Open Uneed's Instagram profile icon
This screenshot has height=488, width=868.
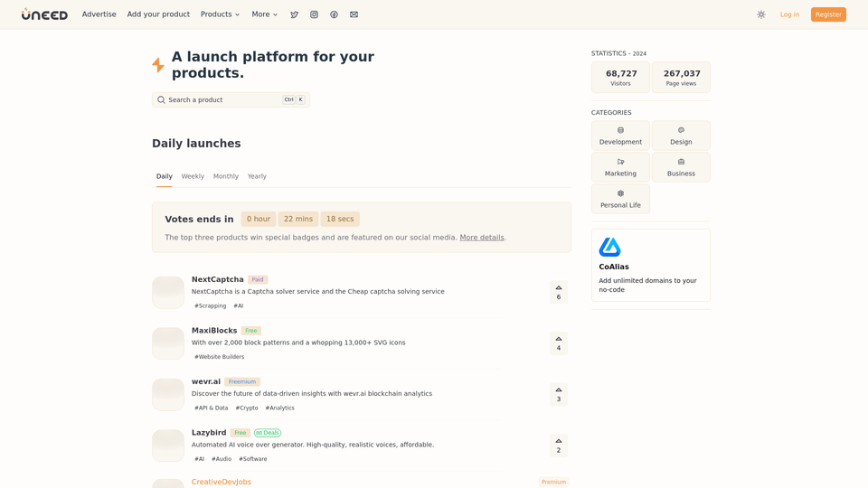pos(314,14)
